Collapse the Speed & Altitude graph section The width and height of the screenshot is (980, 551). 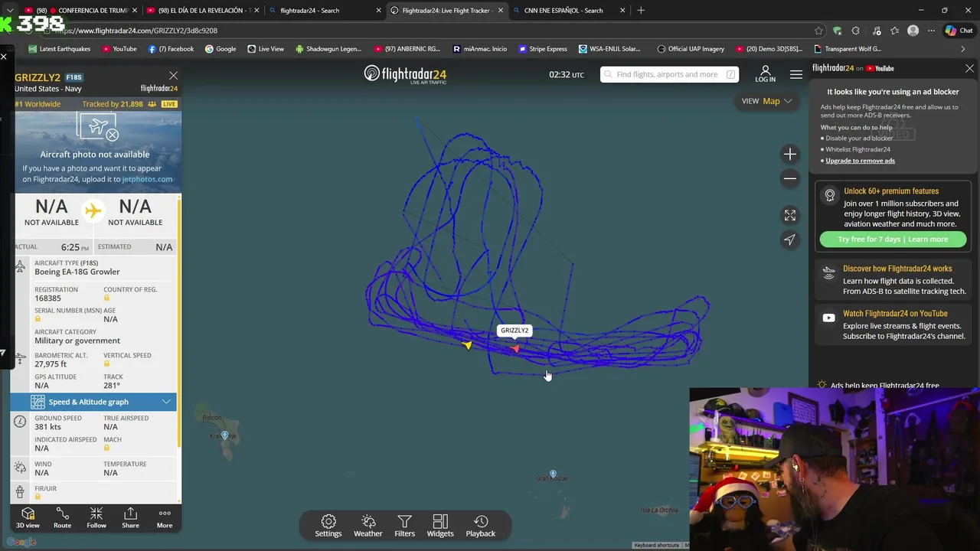93,402
